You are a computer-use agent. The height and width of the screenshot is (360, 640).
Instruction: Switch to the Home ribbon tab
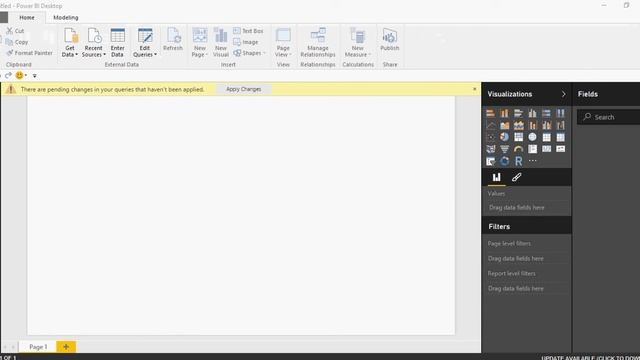coord(27,18)
